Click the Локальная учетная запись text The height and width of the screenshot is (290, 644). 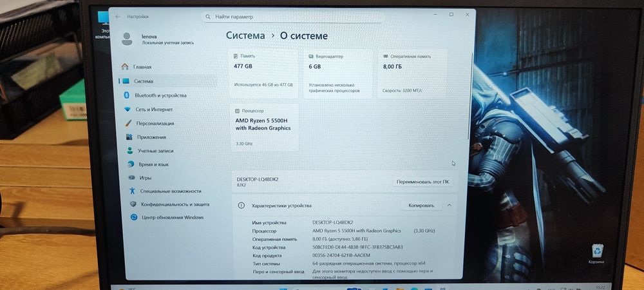[x=168, y=43]
